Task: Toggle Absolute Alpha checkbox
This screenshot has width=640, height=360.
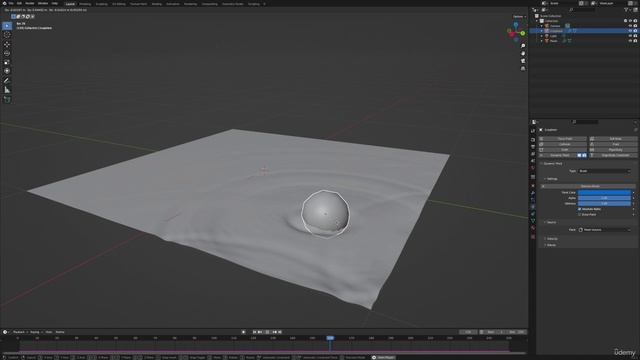Action: point(580,209)
